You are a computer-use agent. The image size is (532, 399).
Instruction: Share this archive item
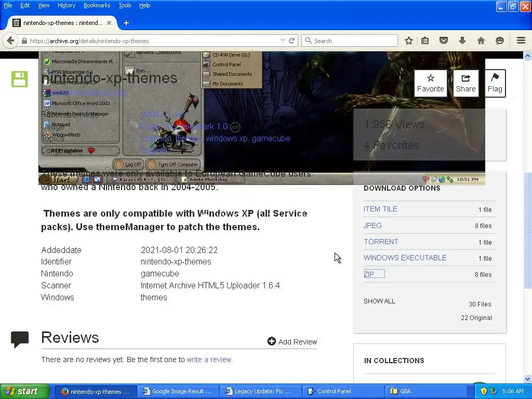click(465, 84)
